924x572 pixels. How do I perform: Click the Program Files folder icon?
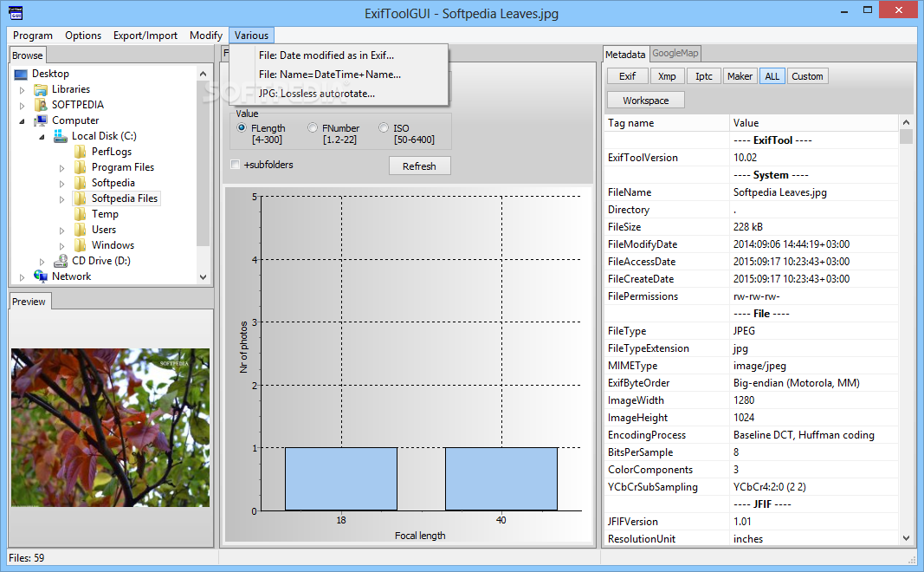[x=81, y=167]
